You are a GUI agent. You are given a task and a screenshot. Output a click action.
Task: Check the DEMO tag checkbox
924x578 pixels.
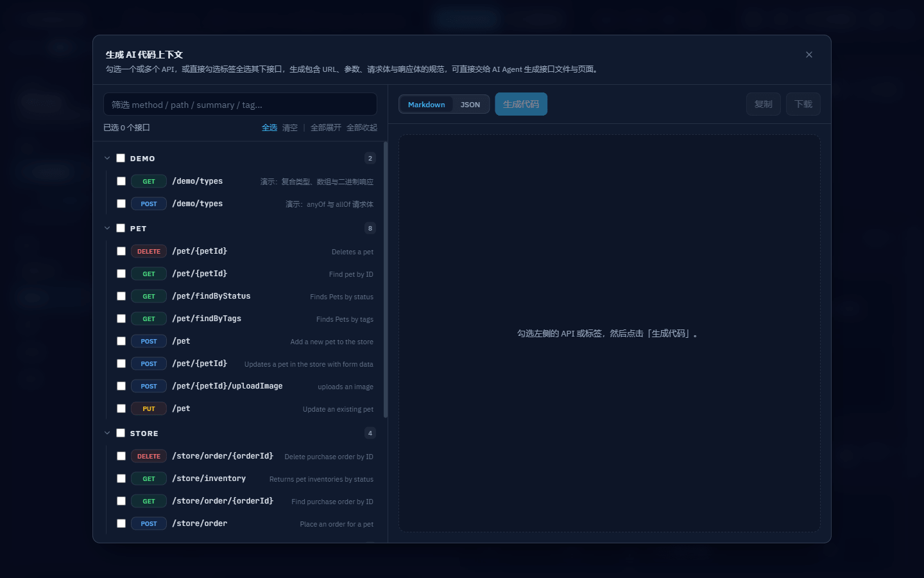point(121,158)
